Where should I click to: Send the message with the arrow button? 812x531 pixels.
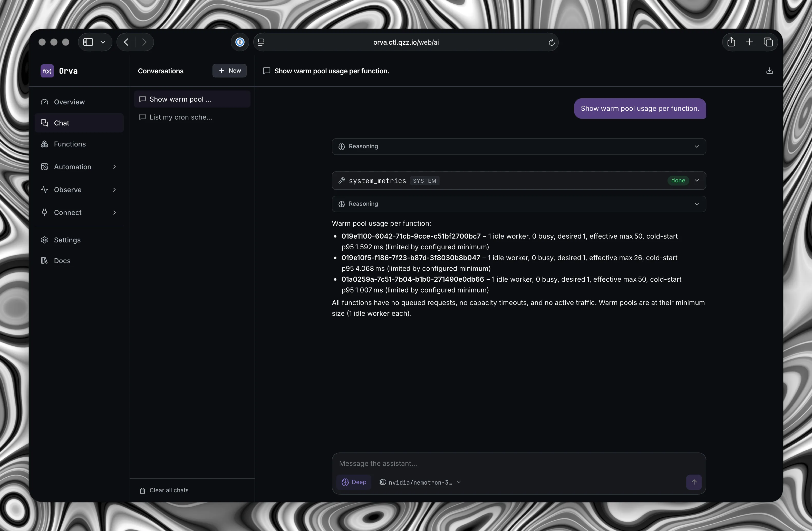[x=694, y=483]
